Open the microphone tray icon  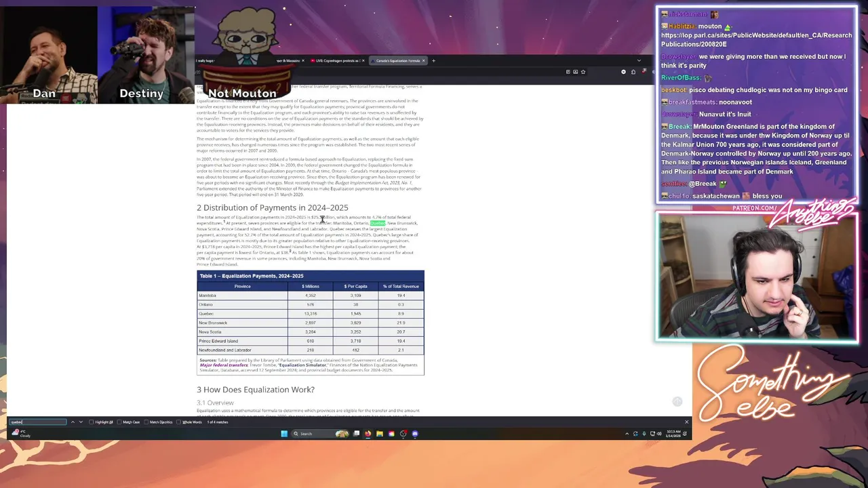point(644,434)
